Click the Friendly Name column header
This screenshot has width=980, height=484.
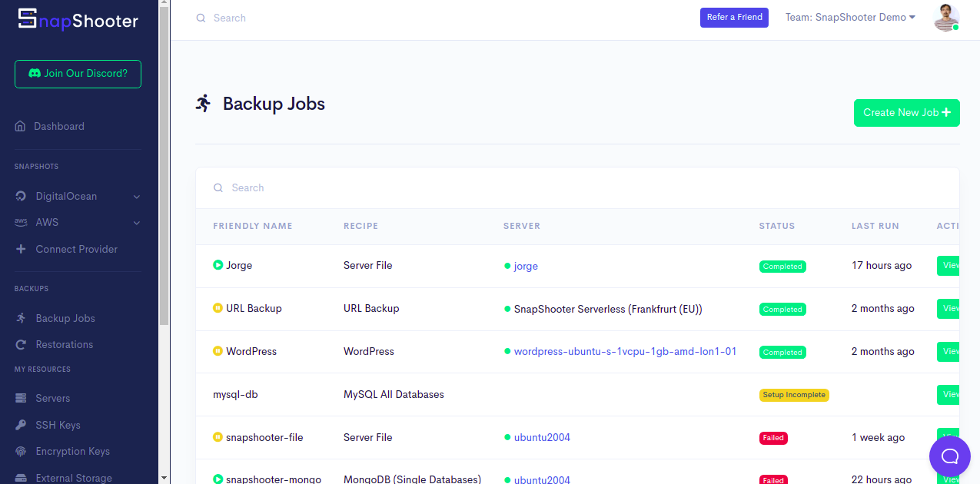point(253,226)
